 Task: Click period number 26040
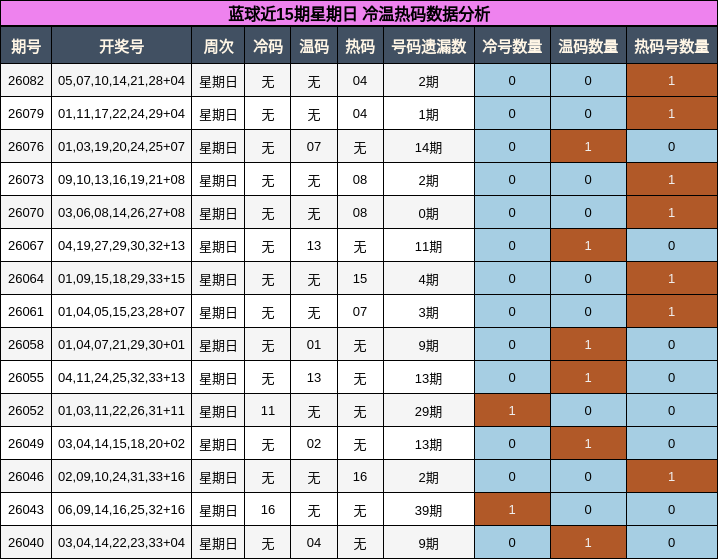pyautogui.click(x=26, y=542)
